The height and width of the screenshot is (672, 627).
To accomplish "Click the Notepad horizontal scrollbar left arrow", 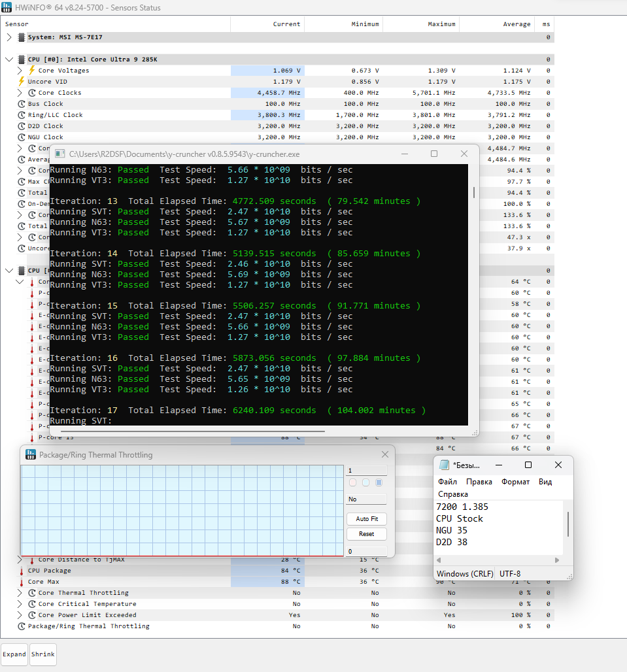I will tap(439, 560).
